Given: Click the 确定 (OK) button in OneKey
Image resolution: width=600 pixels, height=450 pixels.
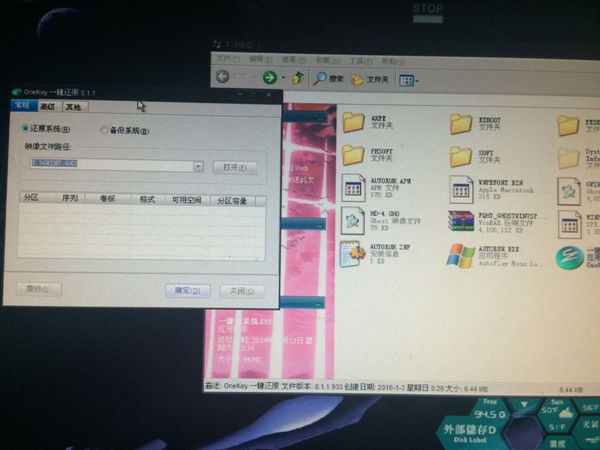Looking at the screenshot, I should pyautogui.click(x=188, y=290).
